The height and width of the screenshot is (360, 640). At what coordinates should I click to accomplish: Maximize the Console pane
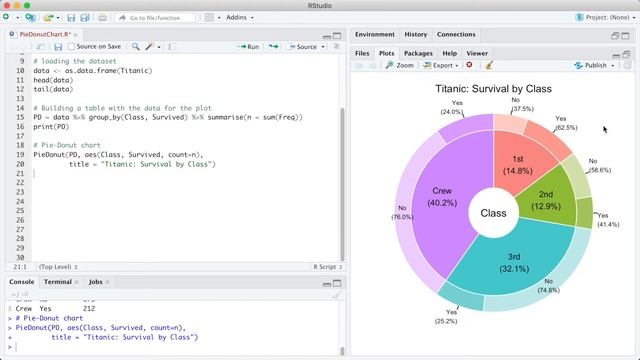(337, 283)
